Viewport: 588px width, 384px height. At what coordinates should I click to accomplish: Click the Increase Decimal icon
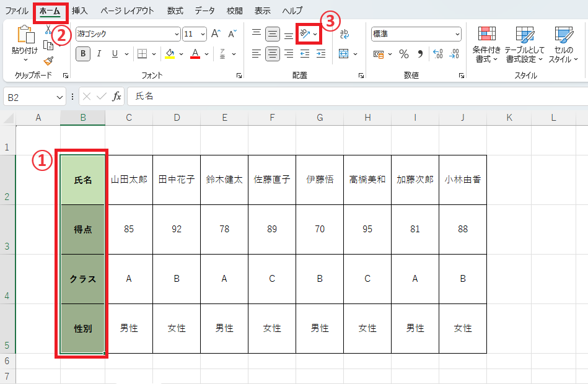[437, 54]
